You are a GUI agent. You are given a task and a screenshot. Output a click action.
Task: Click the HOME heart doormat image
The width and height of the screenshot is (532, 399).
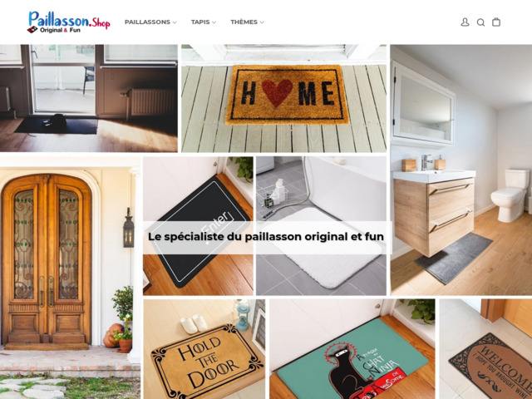pos(283,98)
